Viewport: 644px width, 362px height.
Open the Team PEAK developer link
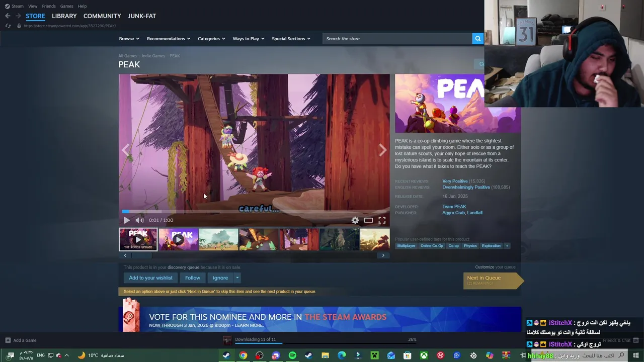454,207
